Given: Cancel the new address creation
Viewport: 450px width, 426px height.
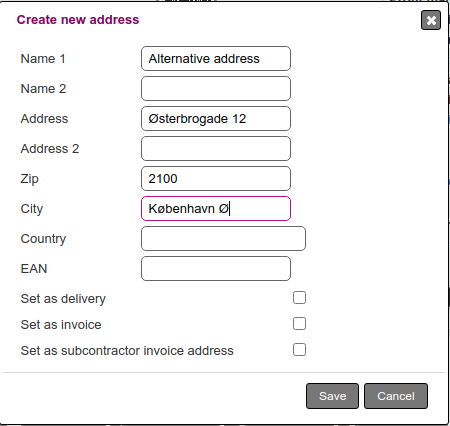Looking at the screenshot, I should 396,396.
